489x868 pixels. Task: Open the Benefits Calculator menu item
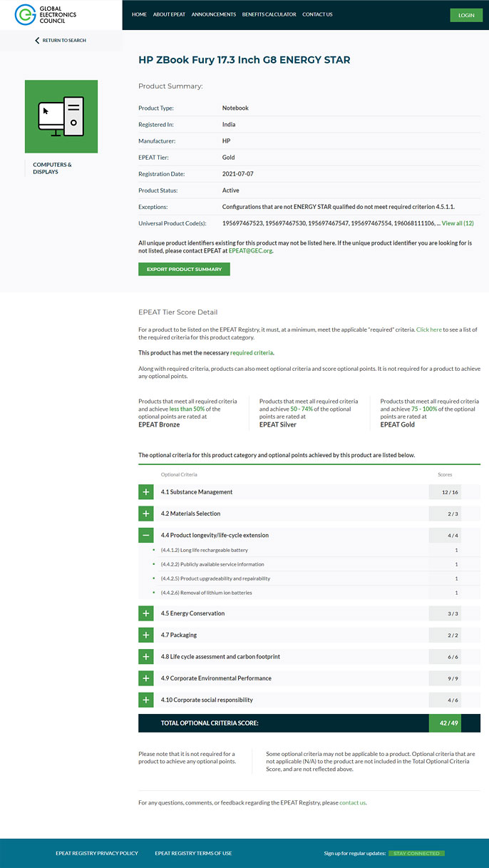tap(269, 14)
